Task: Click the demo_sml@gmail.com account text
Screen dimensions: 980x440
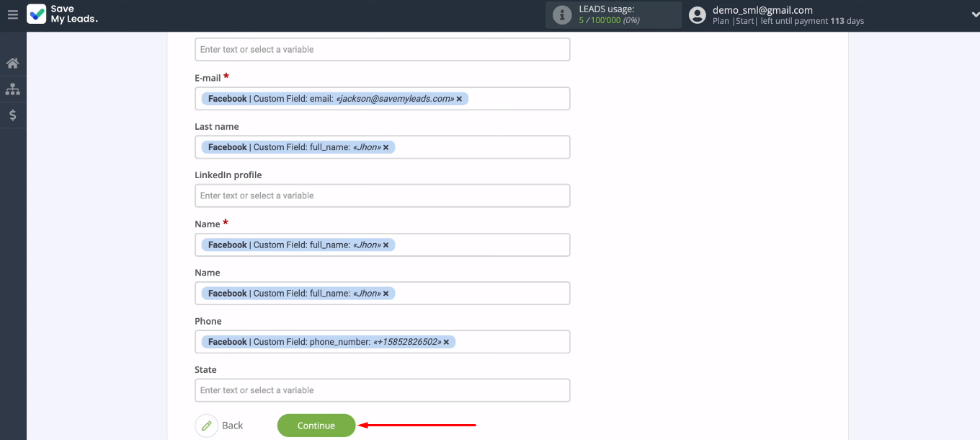Action: (x=762, y=10)
